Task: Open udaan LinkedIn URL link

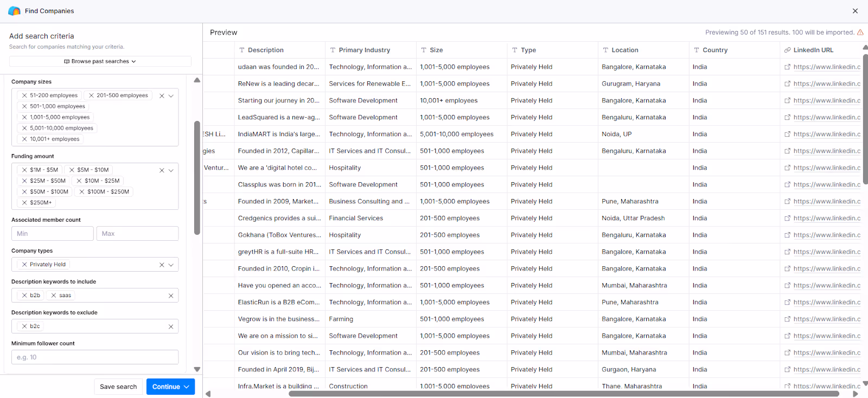Action: pos(827,67)
